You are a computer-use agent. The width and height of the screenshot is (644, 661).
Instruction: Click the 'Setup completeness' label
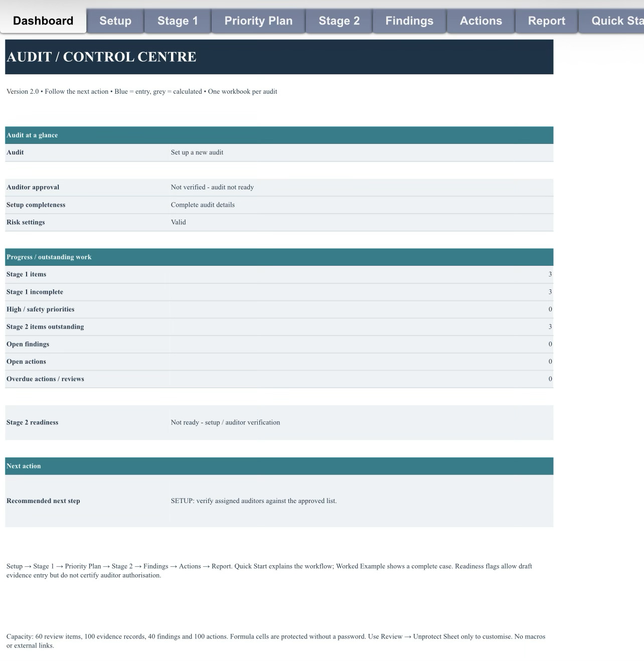pyautogui.click(x=36, y=205)
